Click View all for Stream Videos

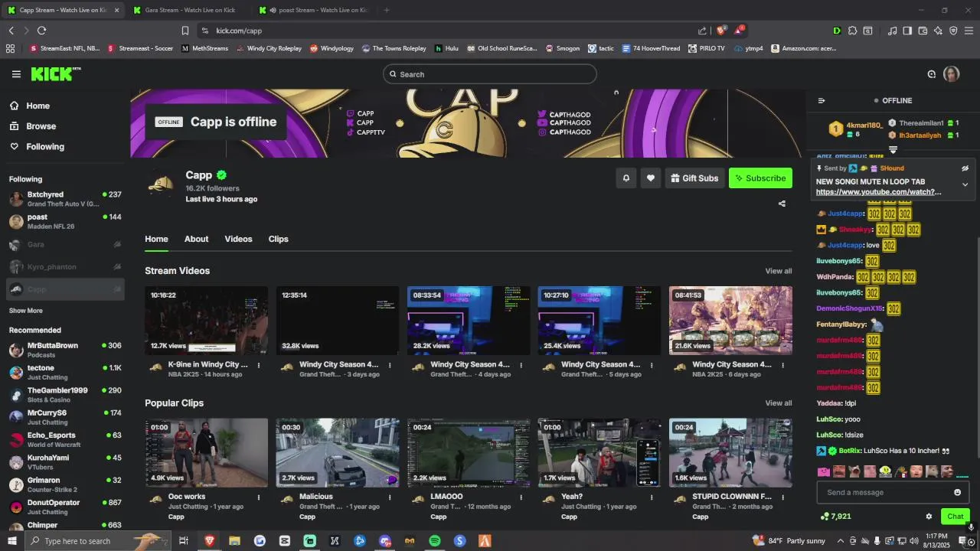[779, 271]
